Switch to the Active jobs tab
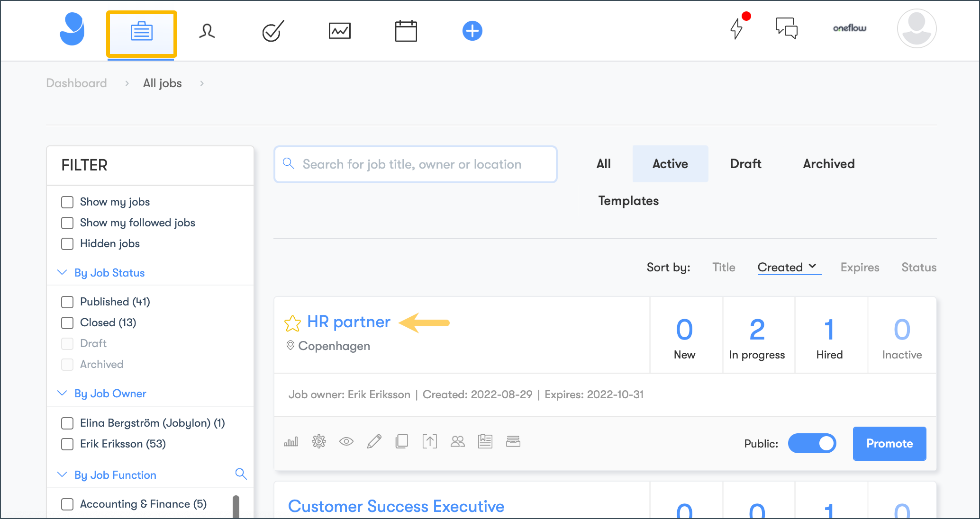Screen dimensions: 980x519 point(670,164)
